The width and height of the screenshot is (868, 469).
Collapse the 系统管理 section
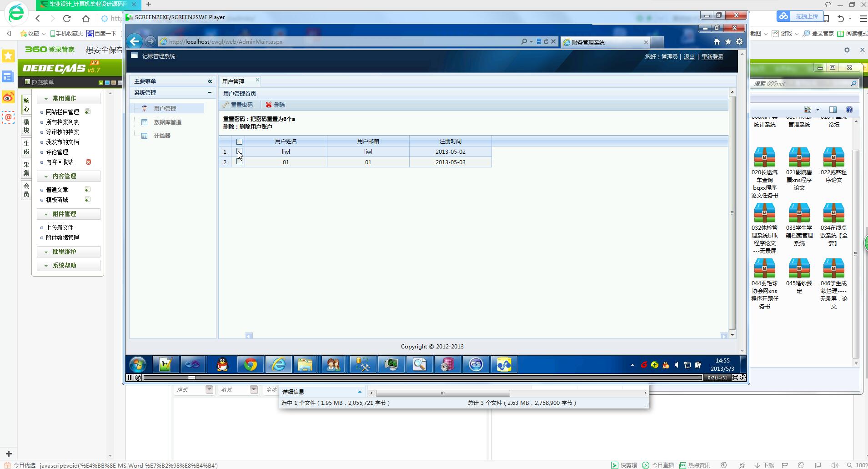click(x=210, y=92)
